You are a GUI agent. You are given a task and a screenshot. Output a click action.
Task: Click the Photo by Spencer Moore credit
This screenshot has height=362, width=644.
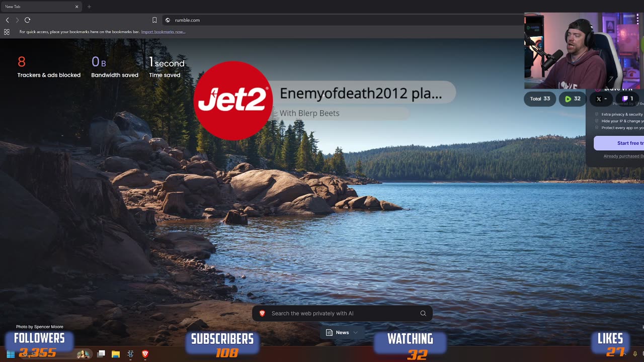pos(40,327)
